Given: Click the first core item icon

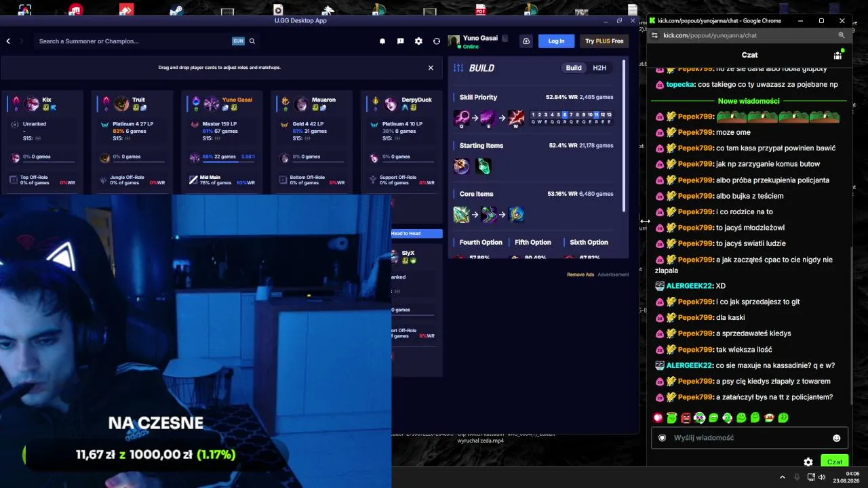Looking at the screenshot, I should [x=462, y=214].
